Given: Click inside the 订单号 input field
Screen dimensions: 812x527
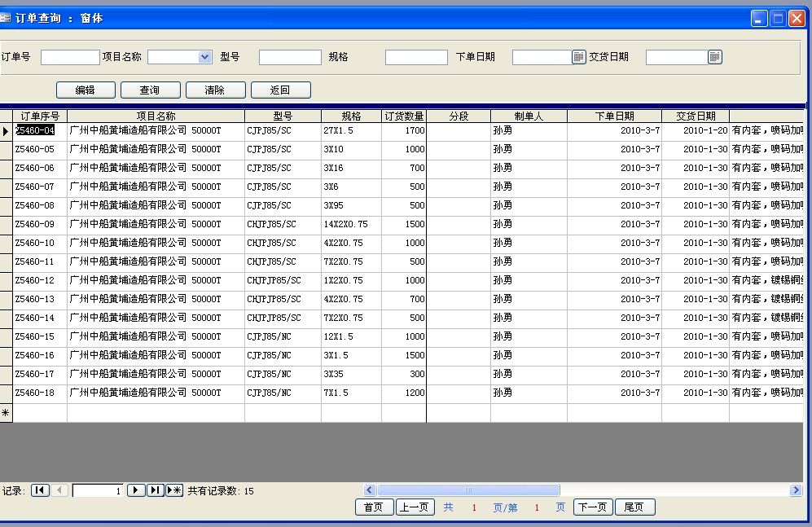Looking at the screenshot, I should 70,57.
